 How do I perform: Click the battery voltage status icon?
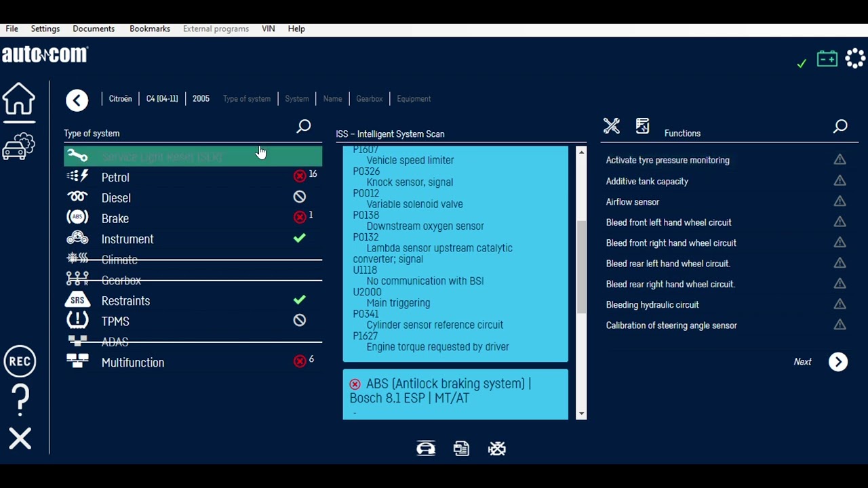tap(827, 59)
